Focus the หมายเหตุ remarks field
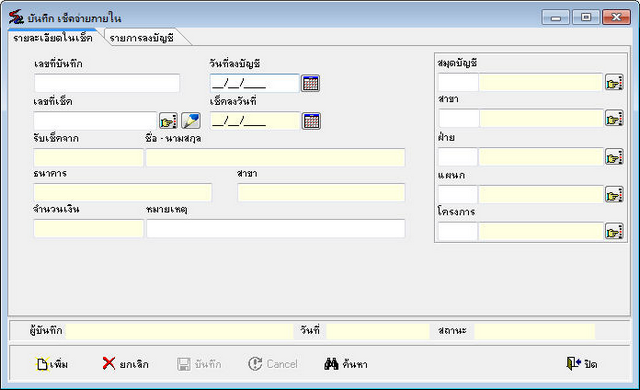Screen dimensions: 640x390 pyautogui.click(x=276, y=228)
